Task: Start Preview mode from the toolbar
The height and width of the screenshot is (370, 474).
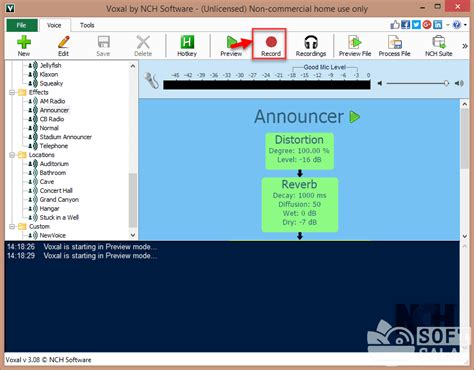Action: point(231,46)
